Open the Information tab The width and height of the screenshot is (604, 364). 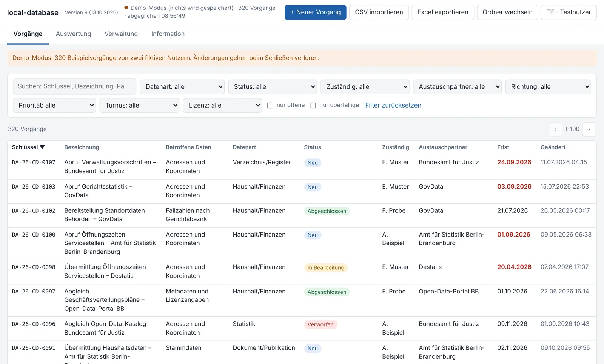point(168,34)
